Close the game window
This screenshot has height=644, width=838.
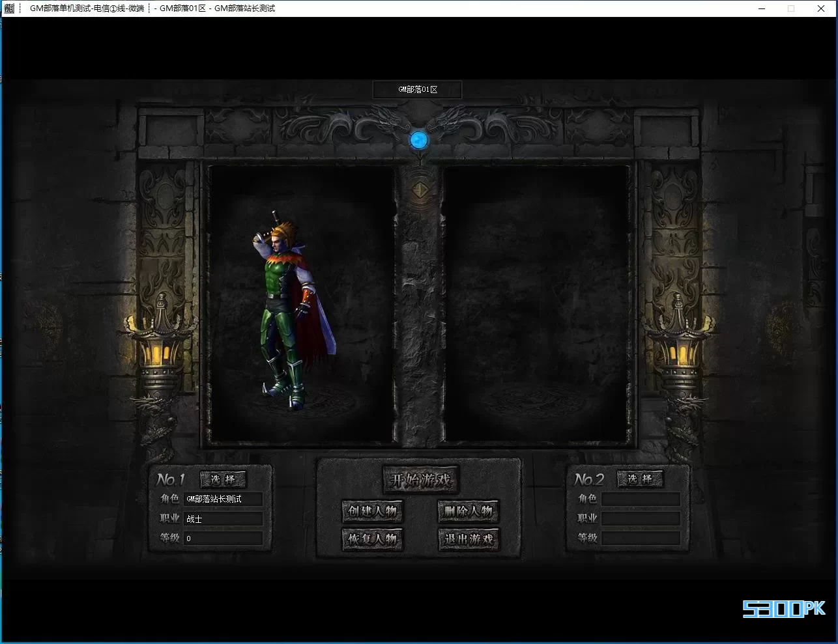821,8
